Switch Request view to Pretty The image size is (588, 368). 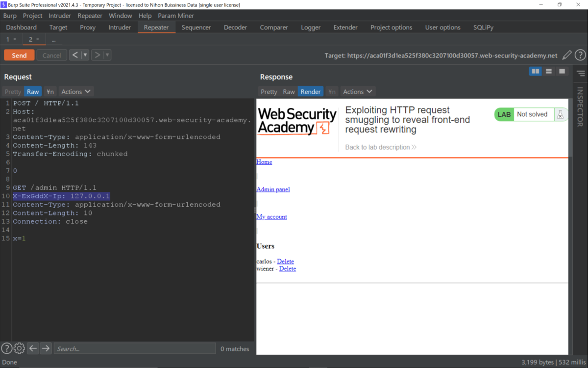13,92
